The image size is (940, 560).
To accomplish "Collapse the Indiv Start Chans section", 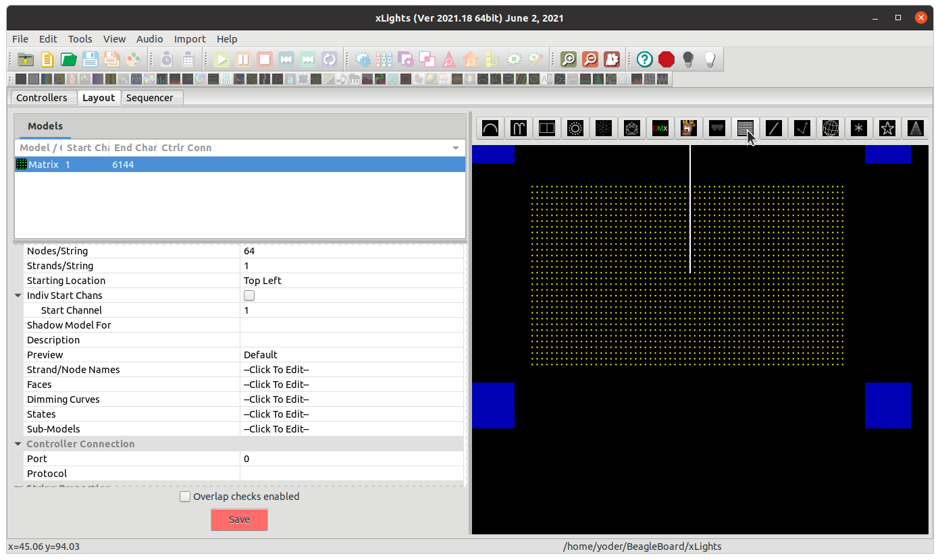I will click(18, 295).
